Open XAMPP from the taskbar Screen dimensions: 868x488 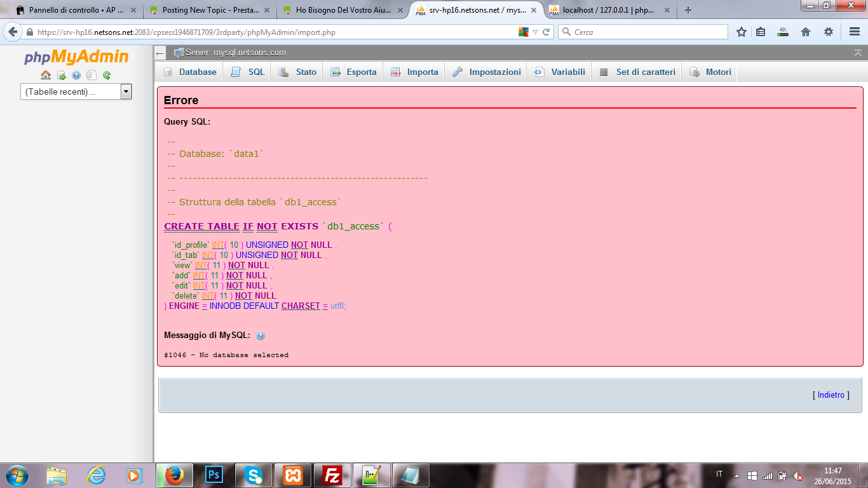pos(293,475)
